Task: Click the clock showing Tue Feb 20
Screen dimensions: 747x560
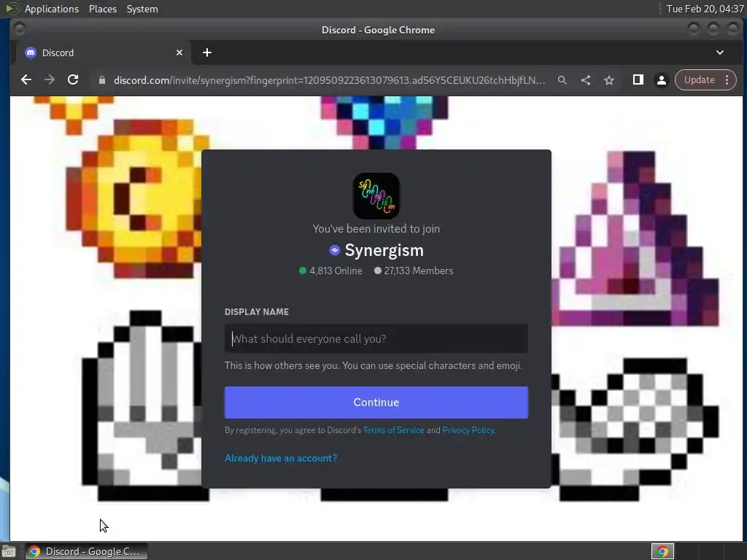Action: click(705, 9)
